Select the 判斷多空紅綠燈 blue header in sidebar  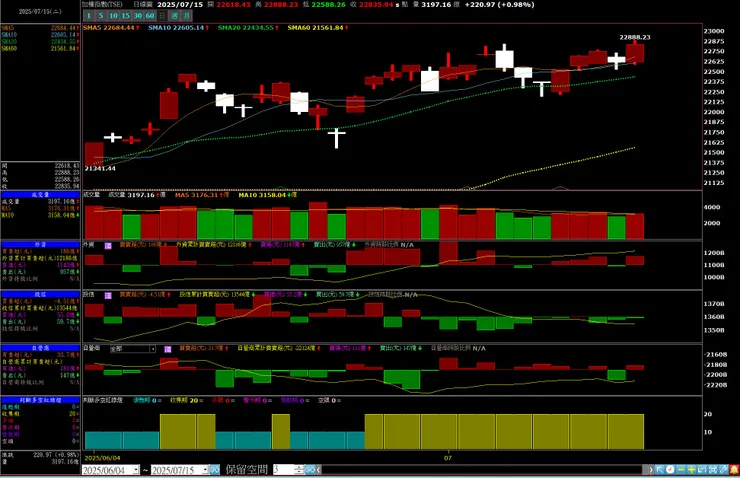tap(41, 400)
